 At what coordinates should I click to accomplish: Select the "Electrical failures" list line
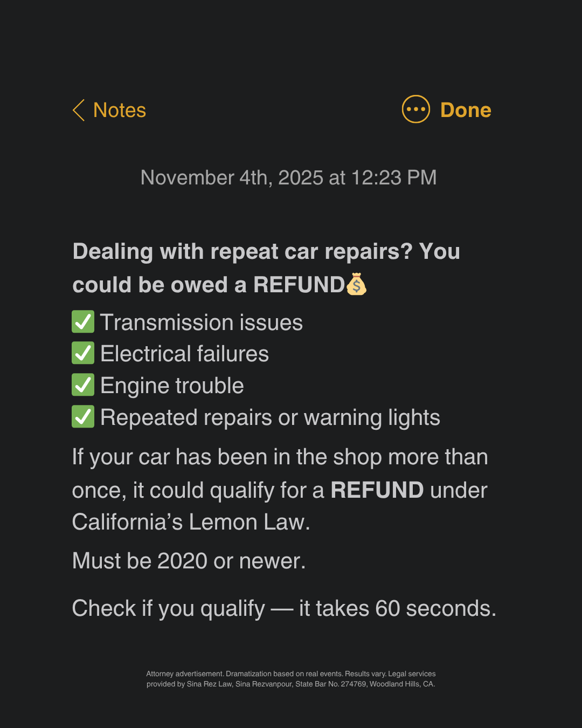184,354
